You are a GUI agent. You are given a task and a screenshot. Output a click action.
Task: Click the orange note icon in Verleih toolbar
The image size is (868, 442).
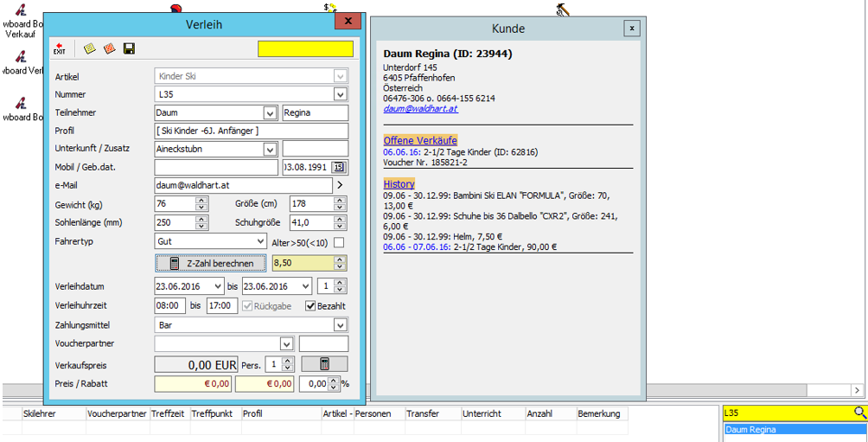[x=110, y=48]
